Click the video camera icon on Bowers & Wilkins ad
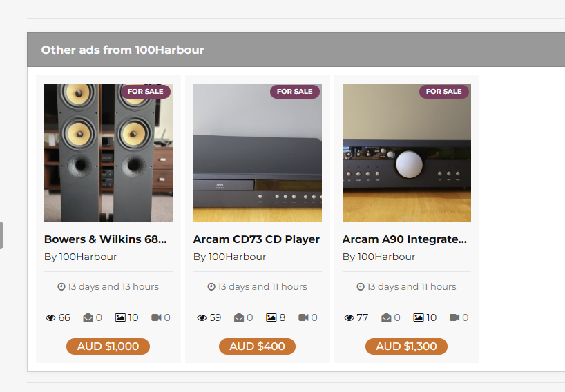Screen dimensions: 565x392 tap(156, 317)
